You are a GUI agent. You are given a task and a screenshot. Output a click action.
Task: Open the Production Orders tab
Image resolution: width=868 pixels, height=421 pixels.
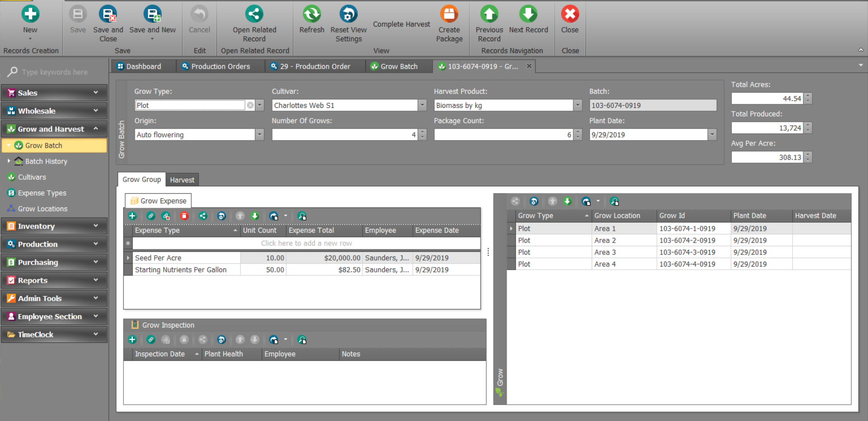(220, 66)
